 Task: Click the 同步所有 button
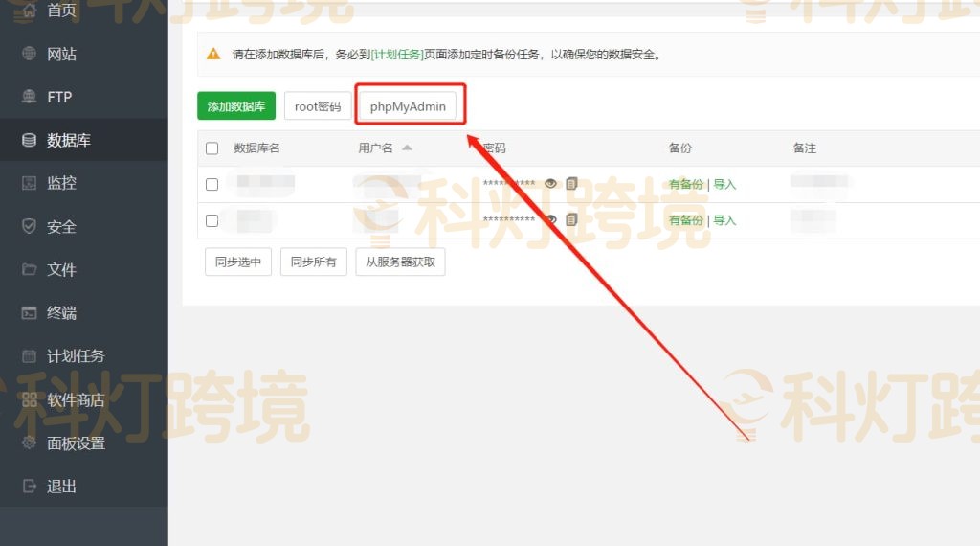(x=314, y=262)
